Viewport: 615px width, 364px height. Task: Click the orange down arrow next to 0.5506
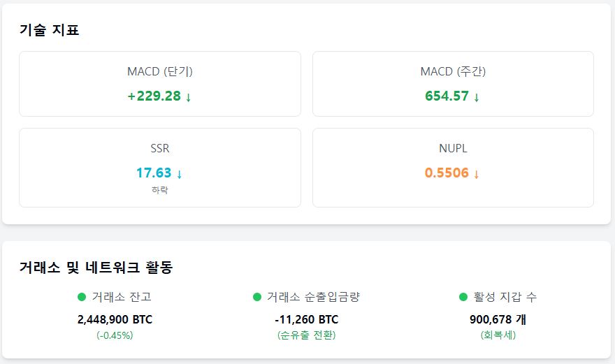pyautogui.click(x=477, y=174)
